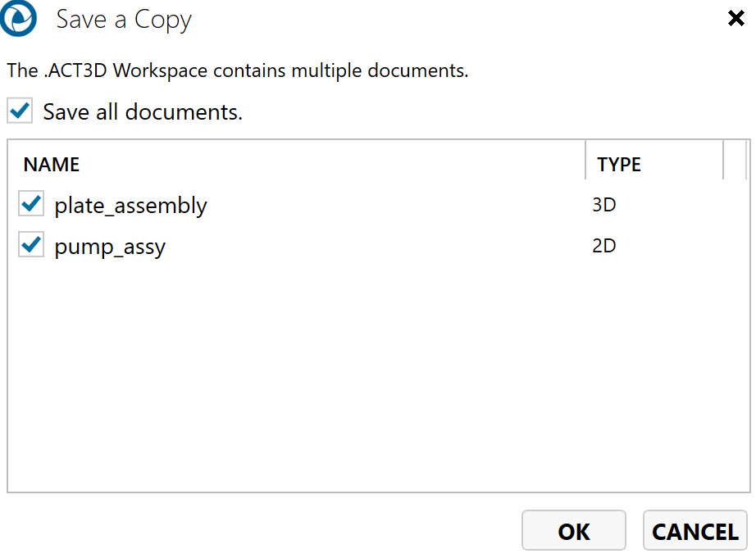Click the 2D type cell for pump_assy
756x558 pixels.
click(x=604, y=246)
